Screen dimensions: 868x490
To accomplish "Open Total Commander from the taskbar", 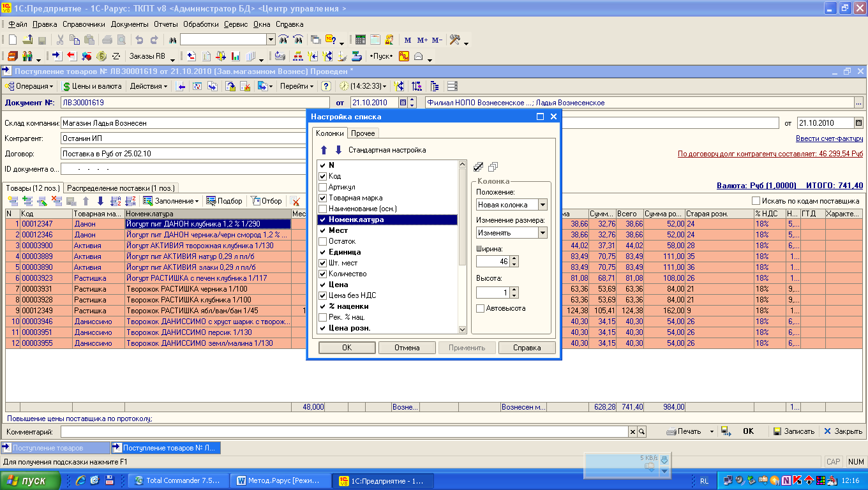I will click(178, 480).
